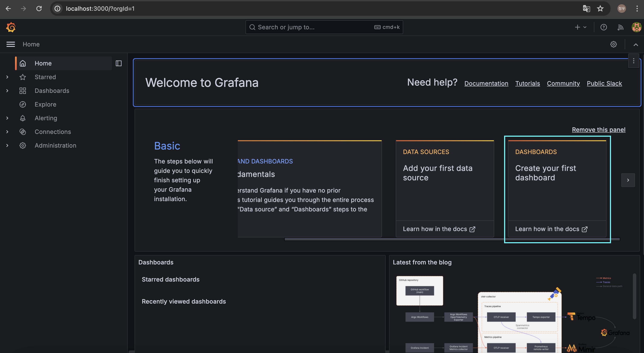Open the Community link
This screenshot has height=353, width=644.
click(x=563, y=83)
